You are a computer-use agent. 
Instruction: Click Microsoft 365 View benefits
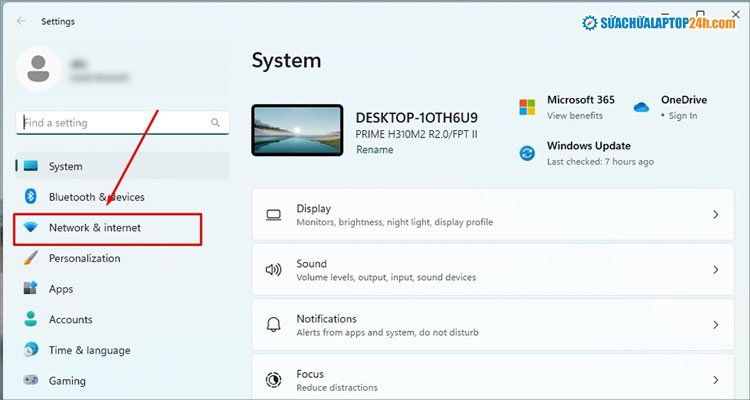pos(574,116)
